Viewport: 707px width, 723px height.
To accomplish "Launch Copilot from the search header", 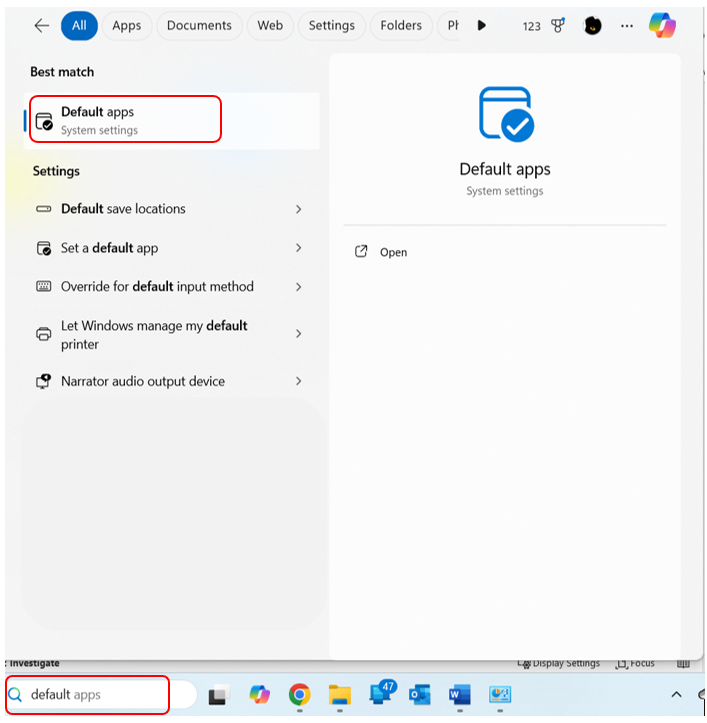I will pos(662,25).
